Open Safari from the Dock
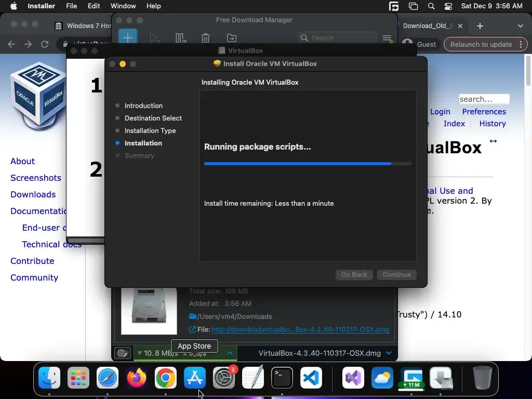The height and width of the screenshot is (399, 532). point(108,378)
